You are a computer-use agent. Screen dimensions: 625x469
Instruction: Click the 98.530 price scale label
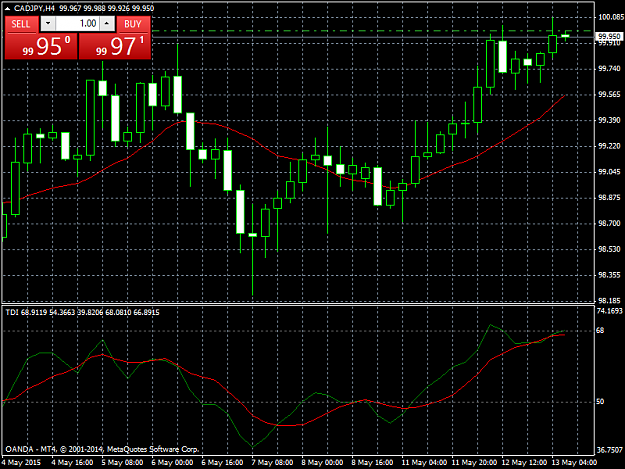(609, 249)
